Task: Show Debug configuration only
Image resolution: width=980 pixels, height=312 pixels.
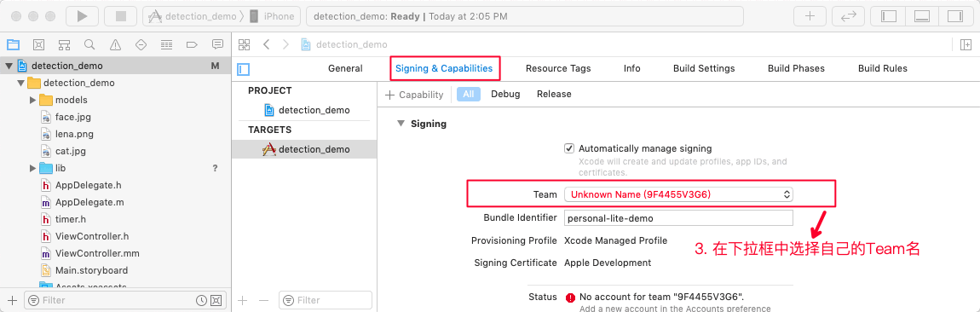Action: point(505,94)
